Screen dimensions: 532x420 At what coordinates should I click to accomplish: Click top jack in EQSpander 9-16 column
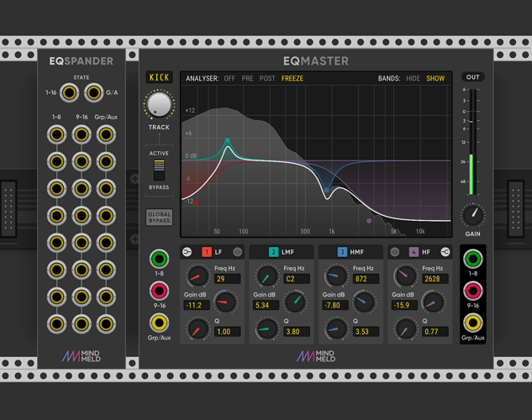click(82, 134)
